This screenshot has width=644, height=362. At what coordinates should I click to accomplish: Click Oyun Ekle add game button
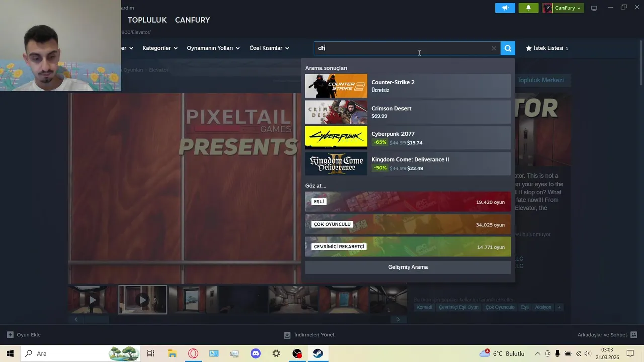click(x=24, y=335)
